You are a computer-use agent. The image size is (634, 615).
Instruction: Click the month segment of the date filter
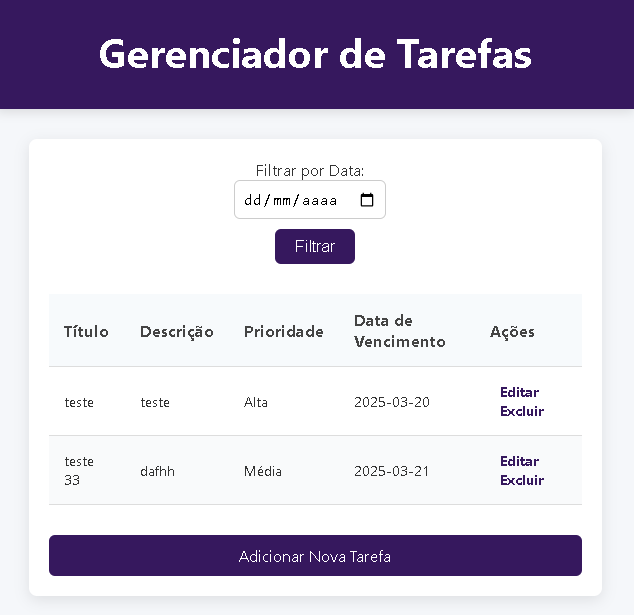tap(282, 200)
